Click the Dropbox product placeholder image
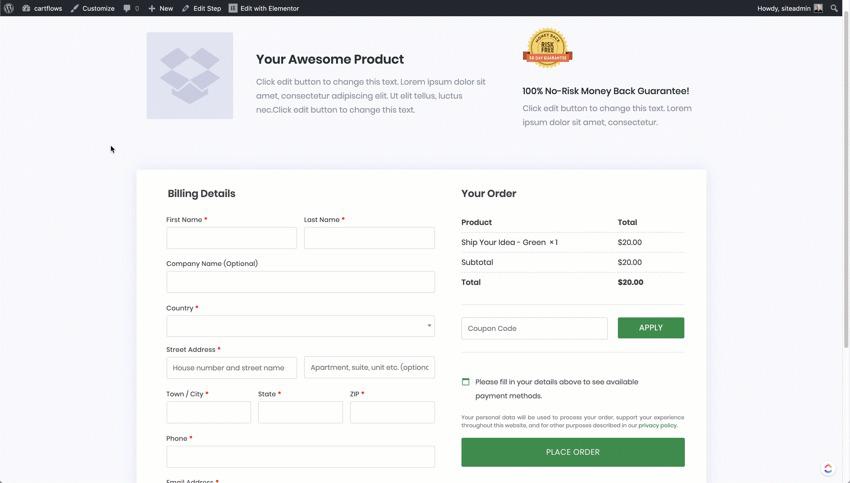This screenshot has height=483, width=850. pyautogui.click(x=190, y=76)
